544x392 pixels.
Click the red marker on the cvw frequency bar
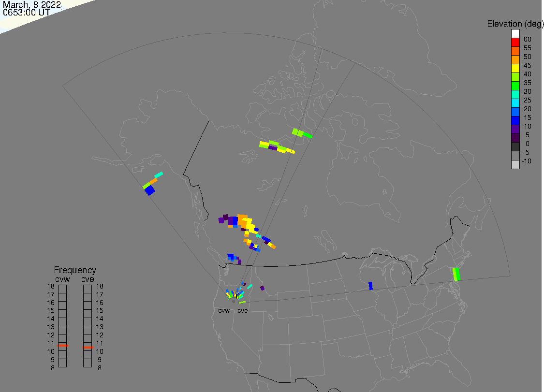(62, 346)
